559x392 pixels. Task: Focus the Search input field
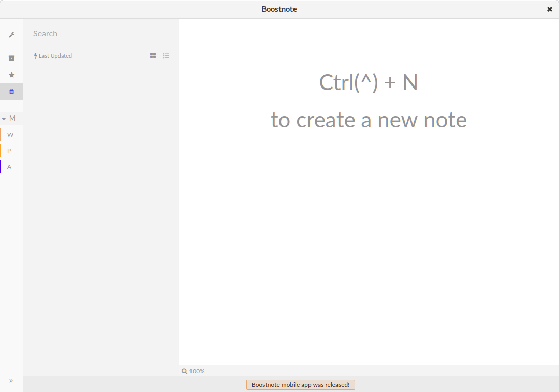pos(101,34)
